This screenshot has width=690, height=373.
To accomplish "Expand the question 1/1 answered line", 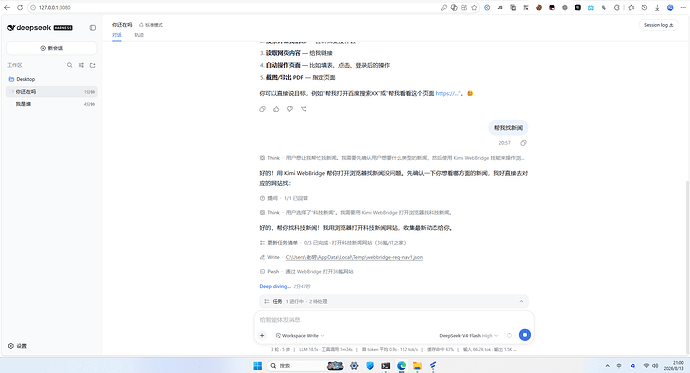I will 284,198.
